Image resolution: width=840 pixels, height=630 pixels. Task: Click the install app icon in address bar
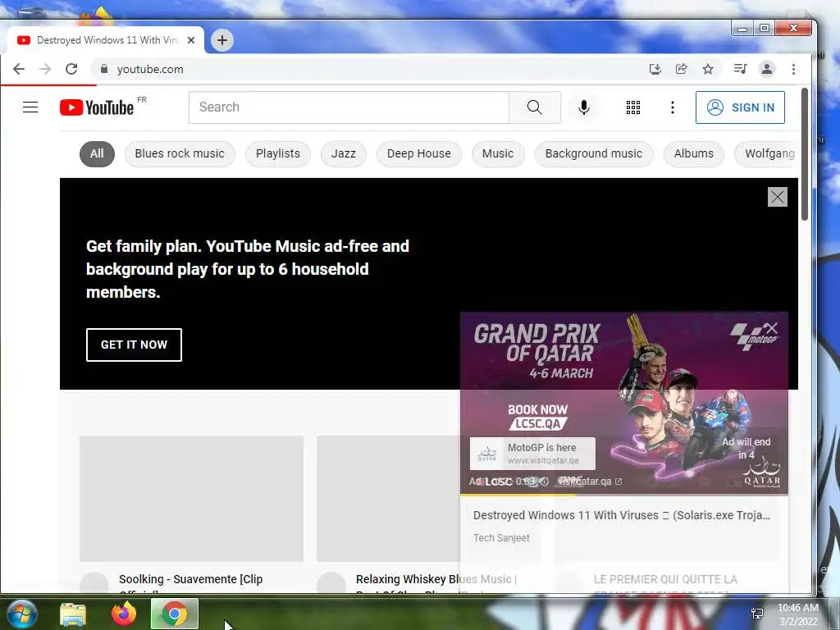pos(655,69)
